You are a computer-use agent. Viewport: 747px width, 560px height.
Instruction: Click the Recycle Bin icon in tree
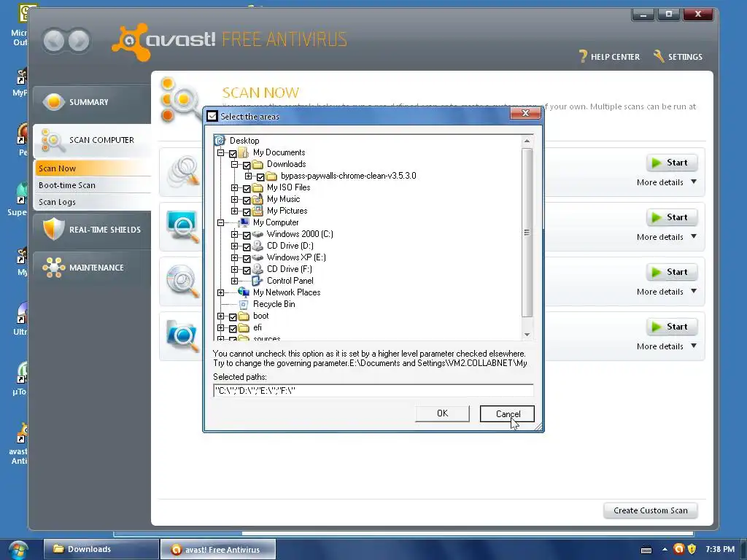244,304
